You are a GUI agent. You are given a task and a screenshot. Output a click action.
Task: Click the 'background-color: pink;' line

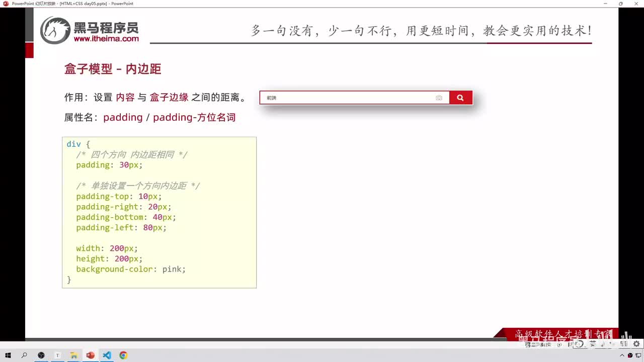click(131, 269)
